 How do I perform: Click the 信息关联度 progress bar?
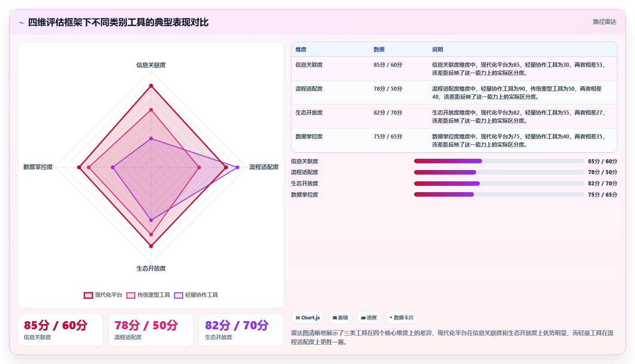point(499,161)
